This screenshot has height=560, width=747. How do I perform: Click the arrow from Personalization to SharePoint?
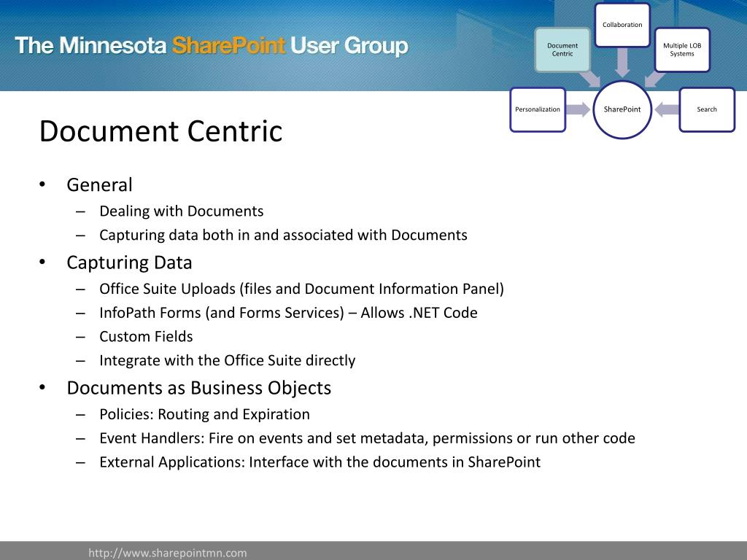pyautogui.click(x=578, y=109)
